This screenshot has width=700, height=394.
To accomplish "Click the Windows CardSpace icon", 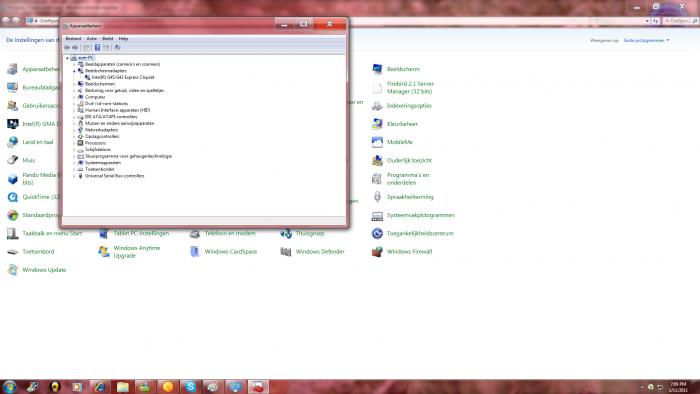I will [x=195, y=252].
